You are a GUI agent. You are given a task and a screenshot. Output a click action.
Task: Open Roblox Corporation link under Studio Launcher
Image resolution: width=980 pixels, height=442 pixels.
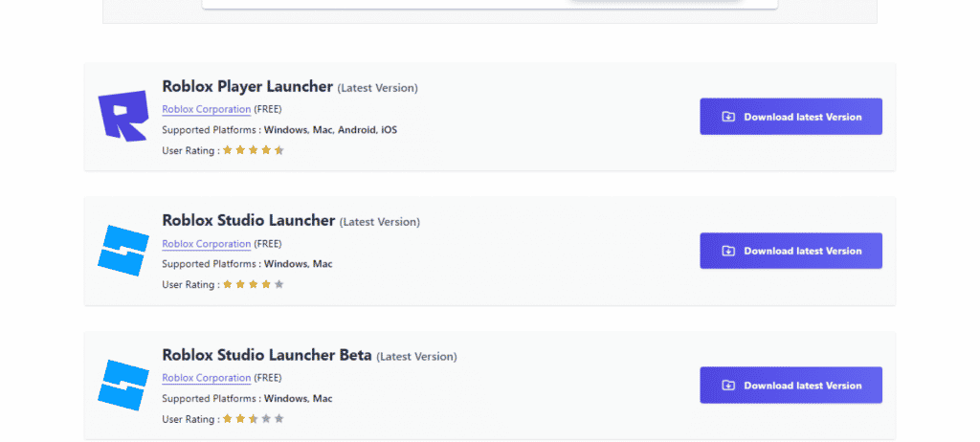pos(206,244)
